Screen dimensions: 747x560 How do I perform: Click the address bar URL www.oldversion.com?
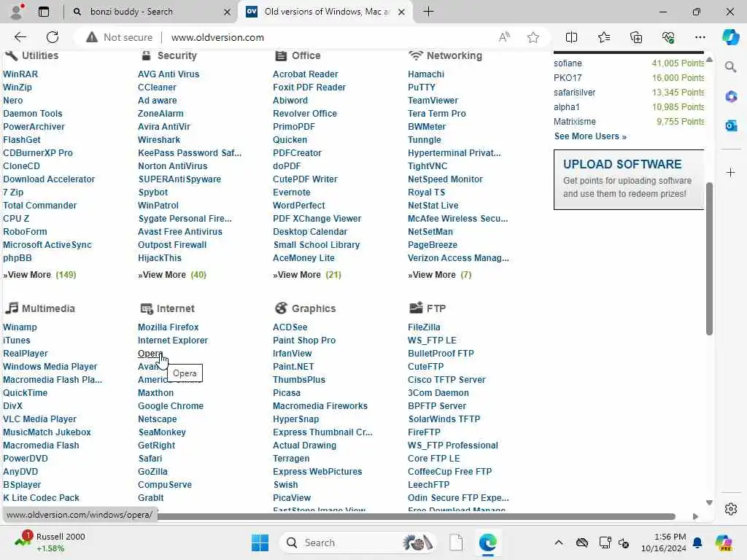[x=217, y=37]
